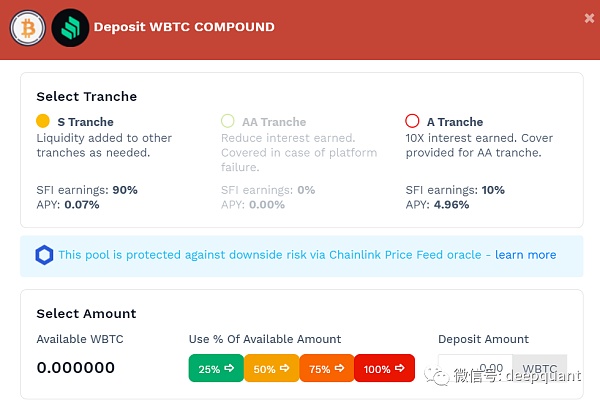Select the S Tranche radio option
Image resolution: width=600 pixels, height=403 pixels.
click(43, 122)
